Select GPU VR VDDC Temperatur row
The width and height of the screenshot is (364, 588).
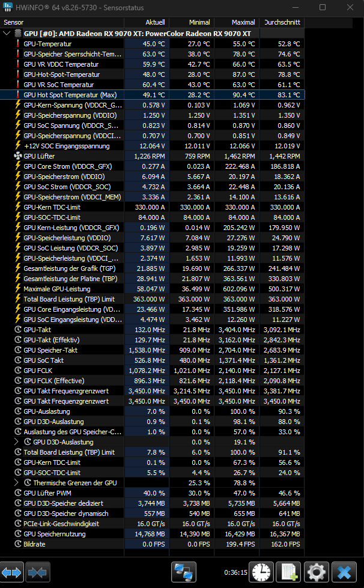(x=152, y=64)
